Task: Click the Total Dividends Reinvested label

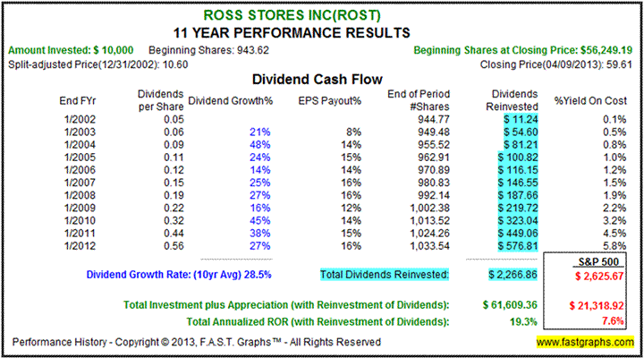Action: [385, 275]
